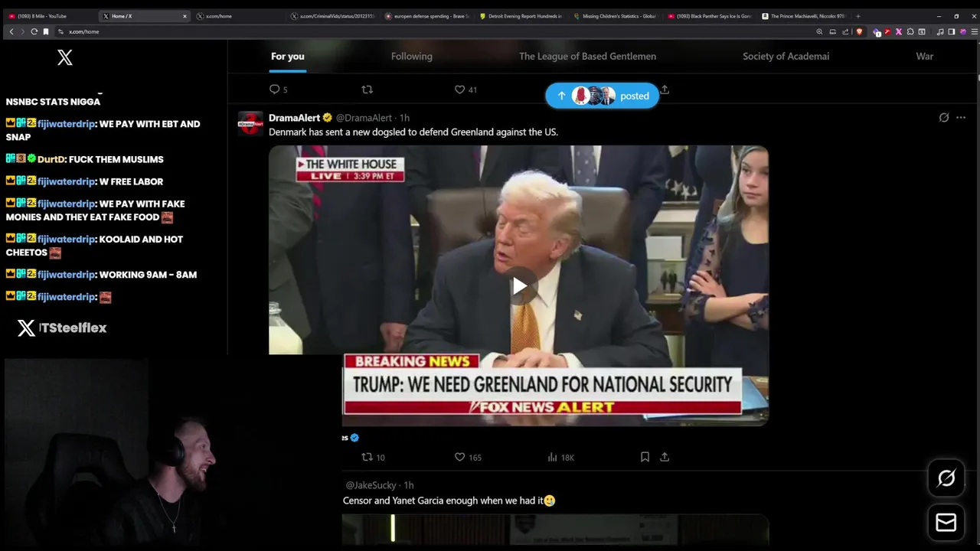Open the floating Grok button
This screenshot has height=551, width=980.
point(946,478)
